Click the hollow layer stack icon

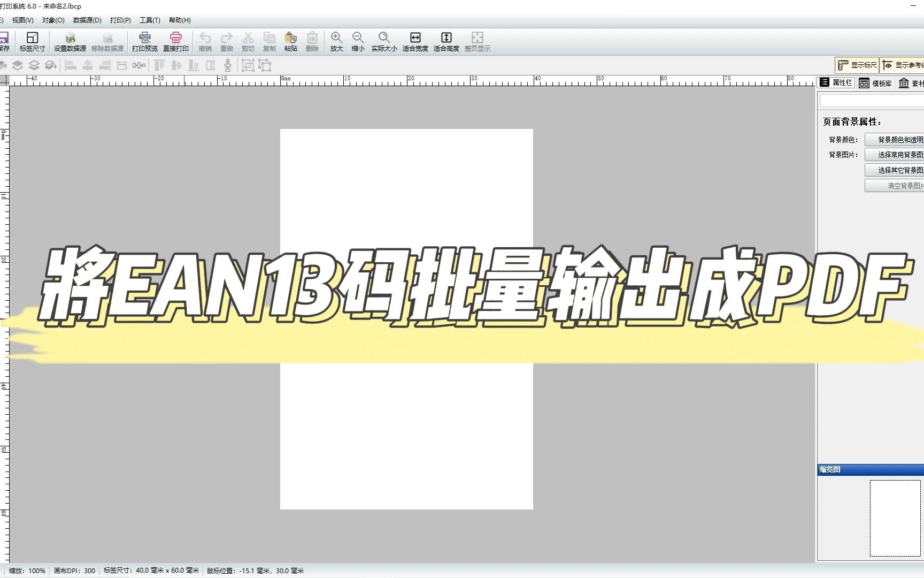pos(34,65)
